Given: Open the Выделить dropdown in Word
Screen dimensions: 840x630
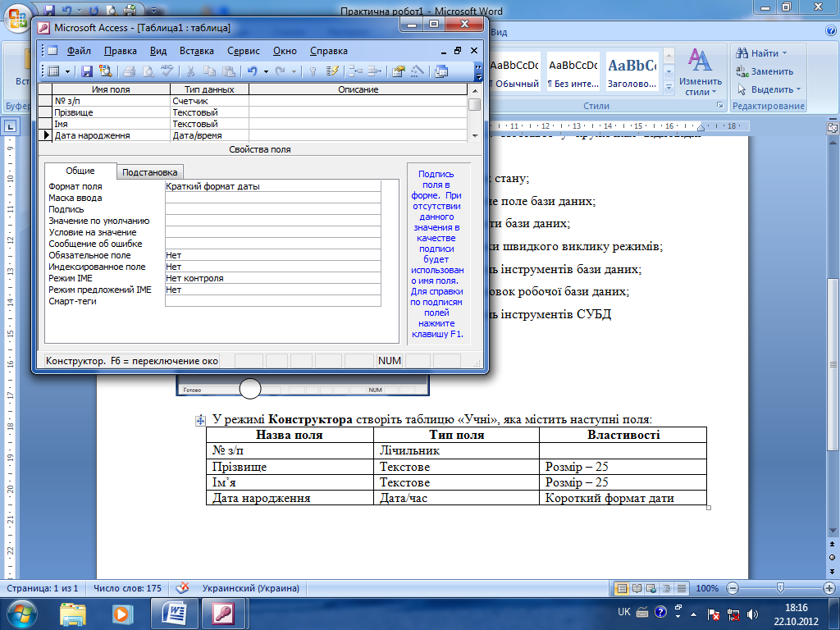Looking at the screenshot, I should point(798,89).
